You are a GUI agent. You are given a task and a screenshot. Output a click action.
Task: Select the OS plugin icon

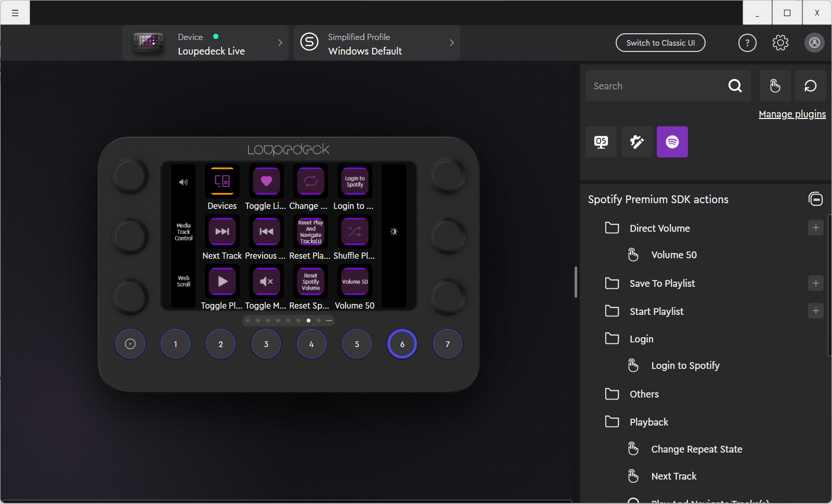click(601, 142)
